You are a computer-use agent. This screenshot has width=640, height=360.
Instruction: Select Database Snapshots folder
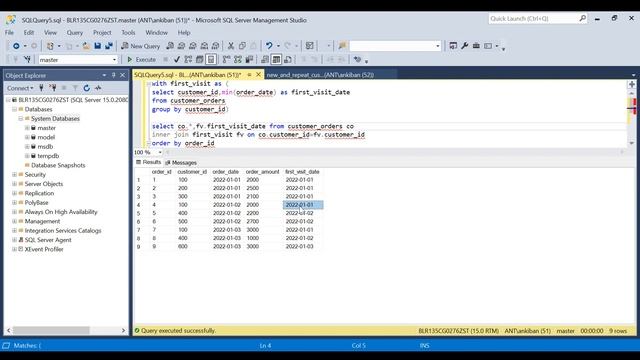point(58,165)
